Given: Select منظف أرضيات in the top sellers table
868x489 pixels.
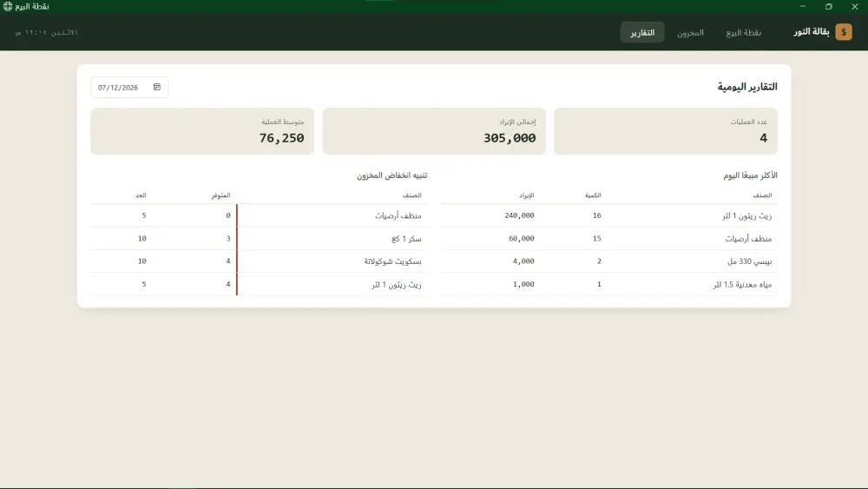Looking at the screenshot, I should [609, 238].
